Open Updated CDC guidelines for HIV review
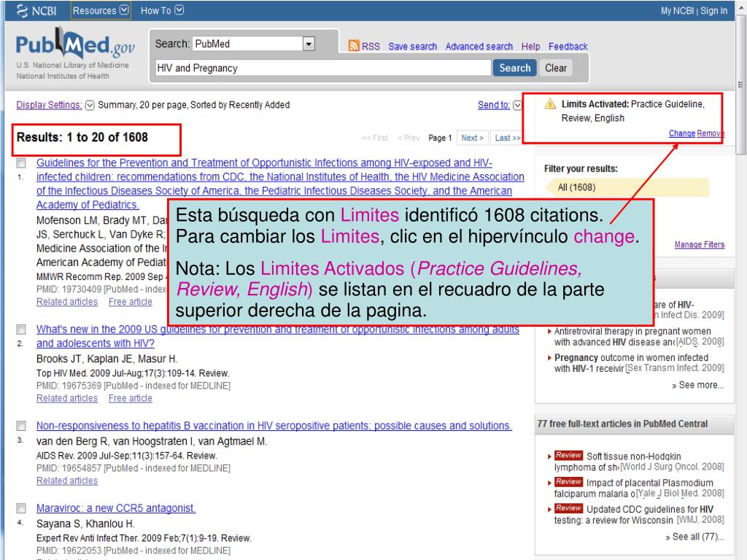747x560 pixels. coord(634,515)
